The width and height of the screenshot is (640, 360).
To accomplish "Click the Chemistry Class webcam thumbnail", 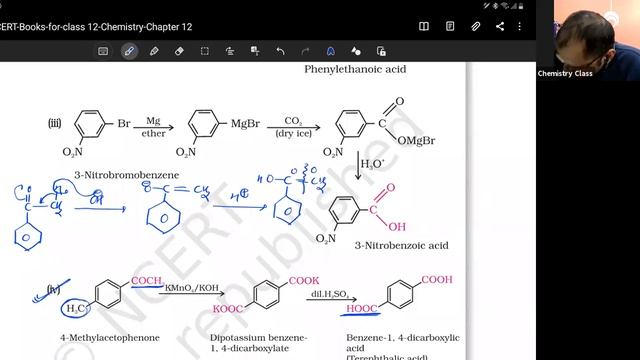I will [588, 40].
